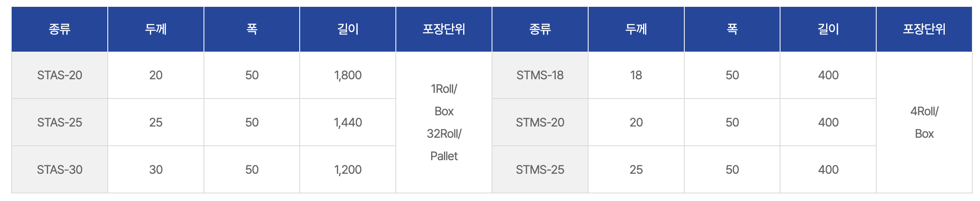Click the 종류 header above STMS-18
This screenshot has height=201, width=980.
pyautogui.click(x=540, y=29)
